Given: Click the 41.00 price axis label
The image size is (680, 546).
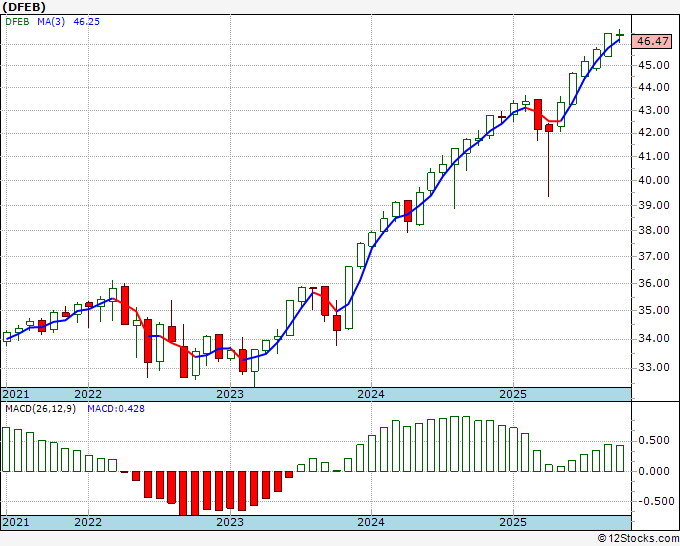Looking at the screenshot, I should coord(654,156).
